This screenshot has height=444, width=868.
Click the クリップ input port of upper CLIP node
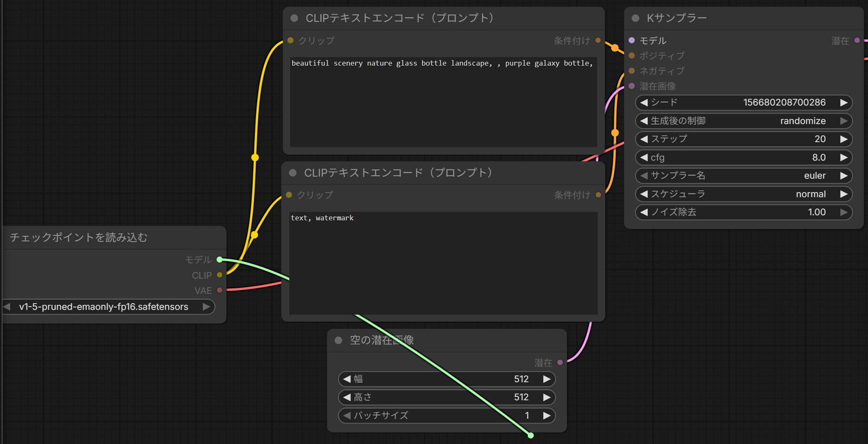[290, 40]
